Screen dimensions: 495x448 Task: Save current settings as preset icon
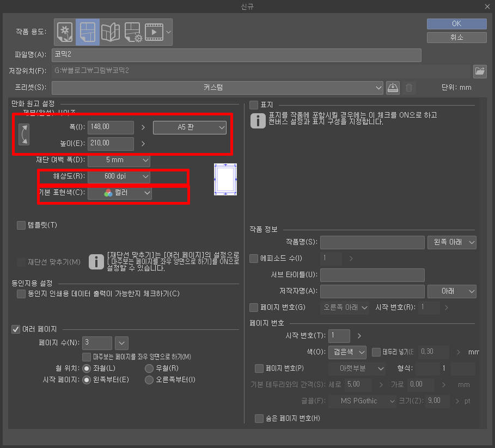point(393,88)
